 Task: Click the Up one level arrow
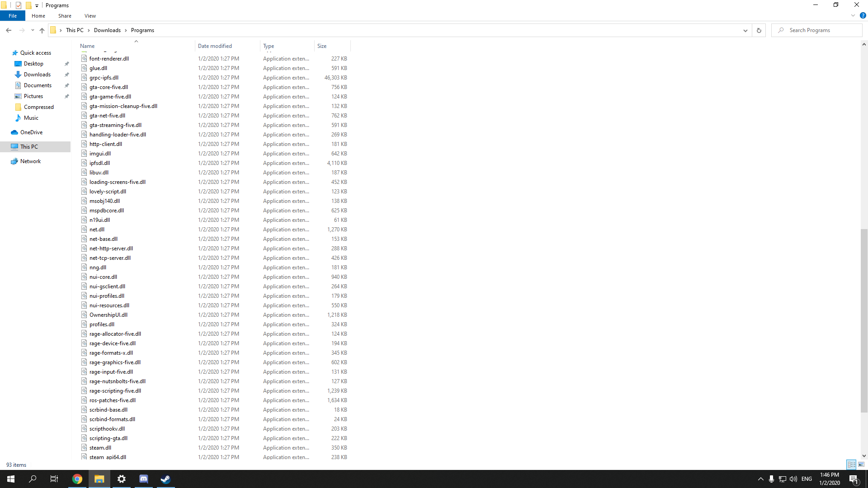coord(42,30)
